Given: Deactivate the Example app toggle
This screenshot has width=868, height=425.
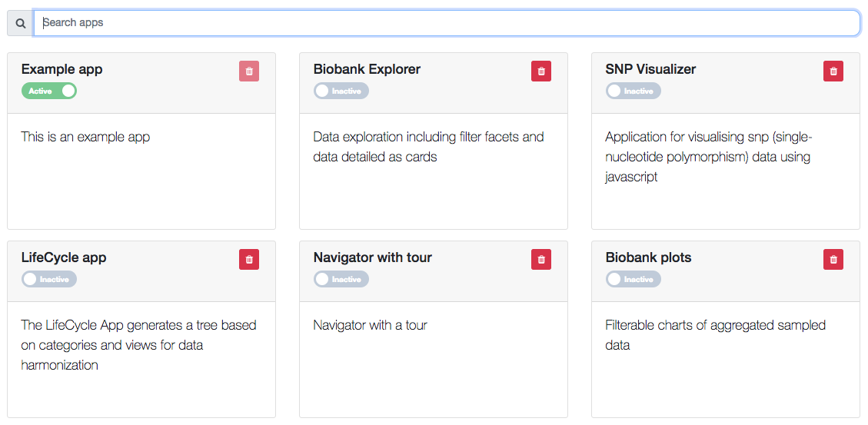Looking at the screenshot, I should [49, 91].
